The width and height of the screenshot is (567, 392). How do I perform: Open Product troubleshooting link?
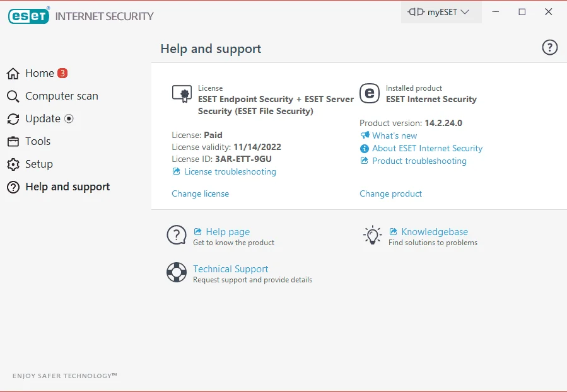(419, 161)
